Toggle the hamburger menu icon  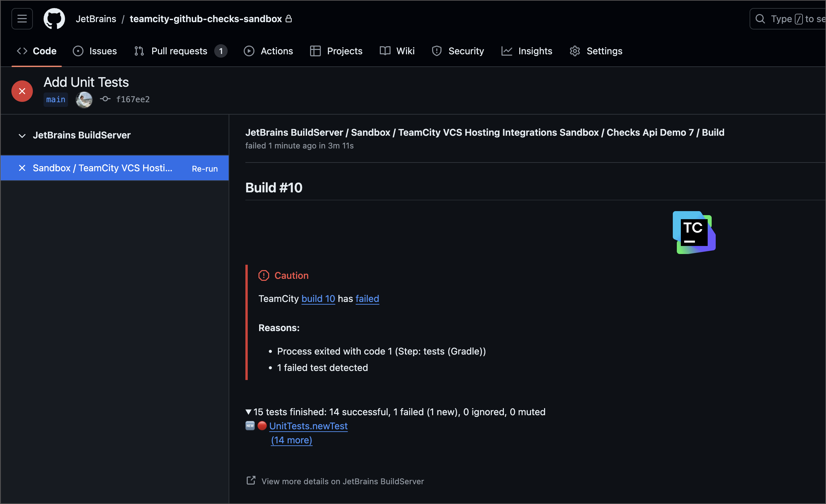[x=22, y=18]
